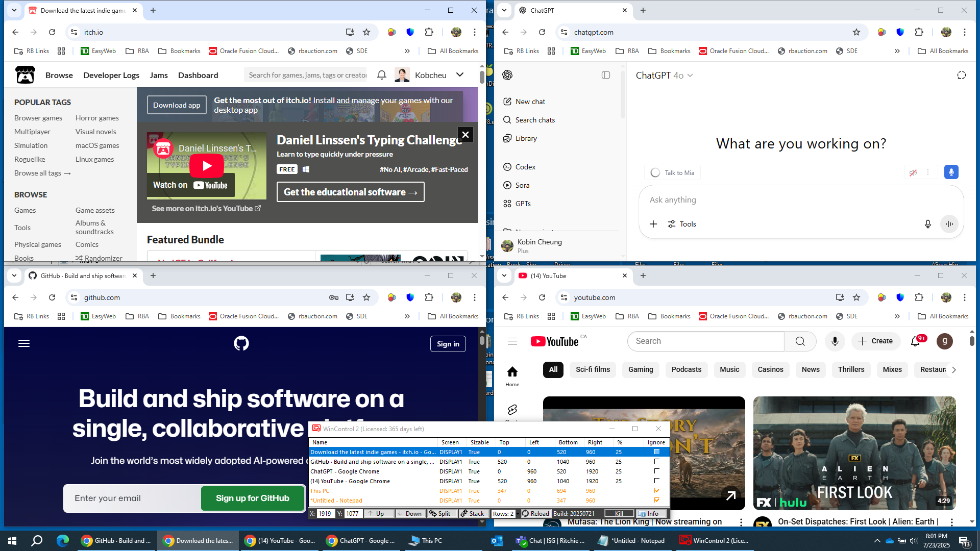This screenshot has height=551, width=980.
Task: Open tab search dropdown in GitHub window
Action: [x=14, y=275]
